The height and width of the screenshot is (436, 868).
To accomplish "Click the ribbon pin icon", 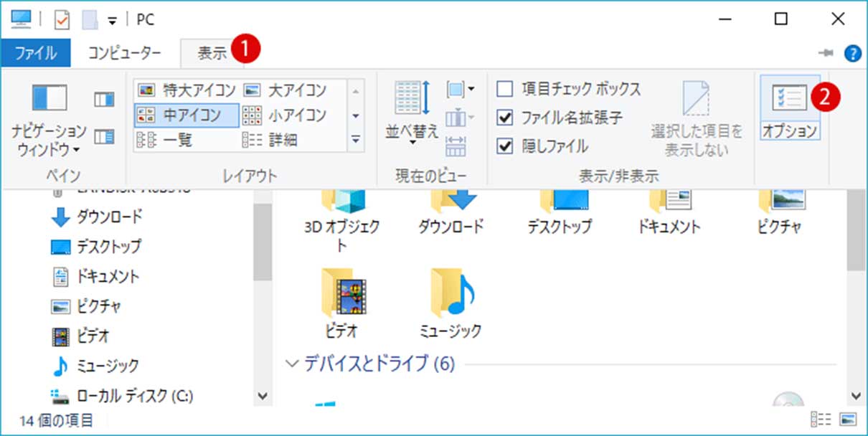I will [x=827, y=54].
